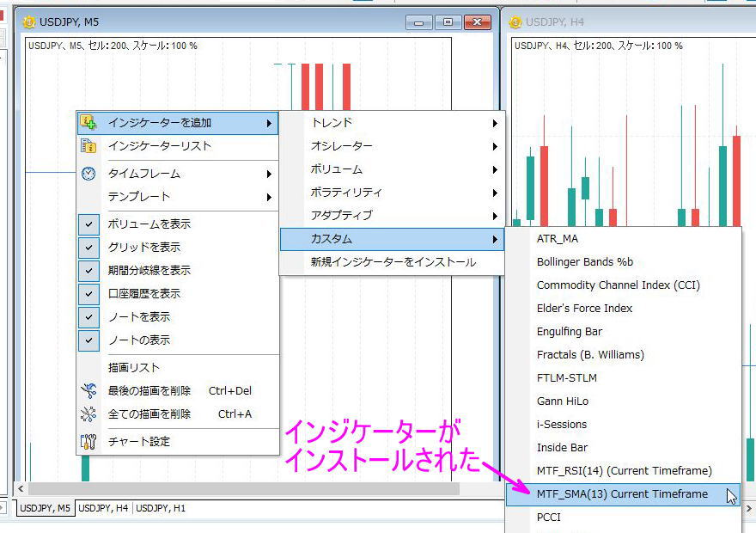
Task: Select MTF_SMA(13) Current Timeframe indicator
Action: pyautogui.click(x=622, y=493)
